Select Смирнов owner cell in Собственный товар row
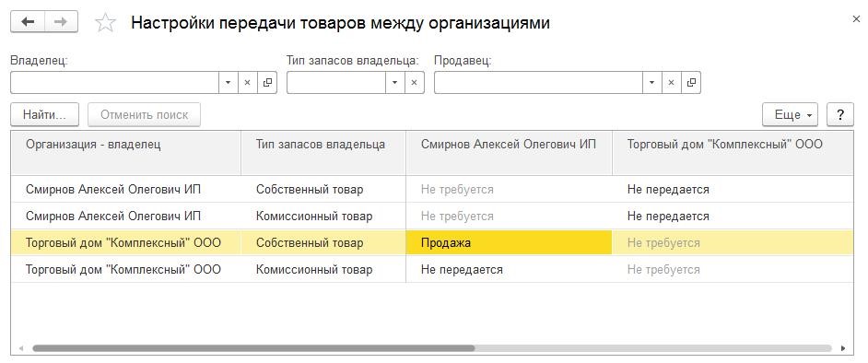The height and width of the screenshot is (363, 868). pos(125,189)
